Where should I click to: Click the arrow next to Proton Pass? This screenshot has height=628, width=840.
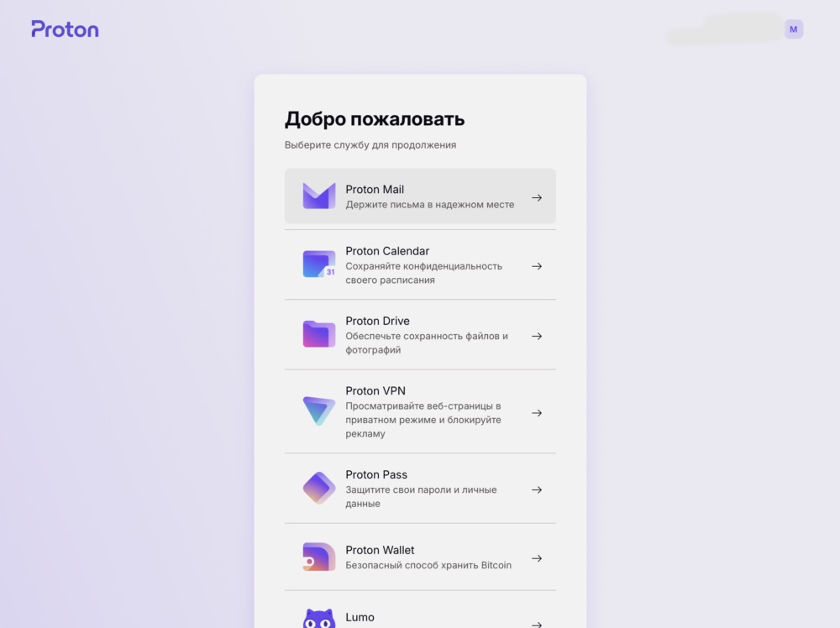[537, 489]
